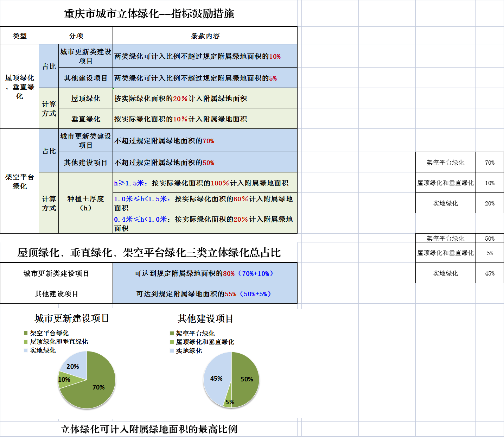Click 架空平台绿化 legend swatch in left chart
The height and width of the screenshot is (437, 504).
click(x=25, y=333)
